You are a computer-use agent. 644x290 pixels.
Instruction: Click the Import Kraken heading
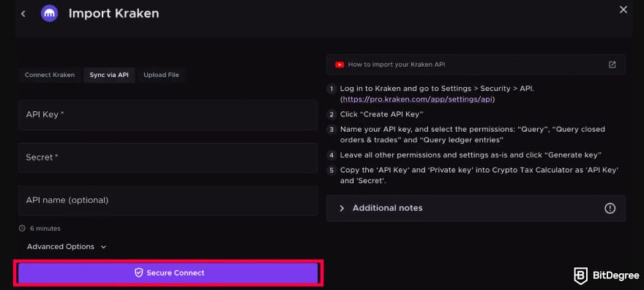tap(113, 14)
